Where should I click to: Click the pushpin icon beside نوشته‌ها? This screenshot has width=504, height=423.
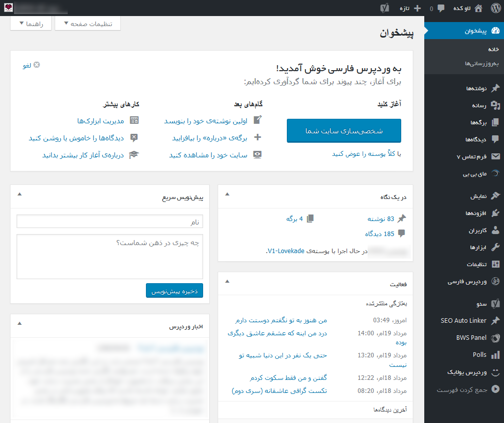pyautogui.click(x=495, y=88)
